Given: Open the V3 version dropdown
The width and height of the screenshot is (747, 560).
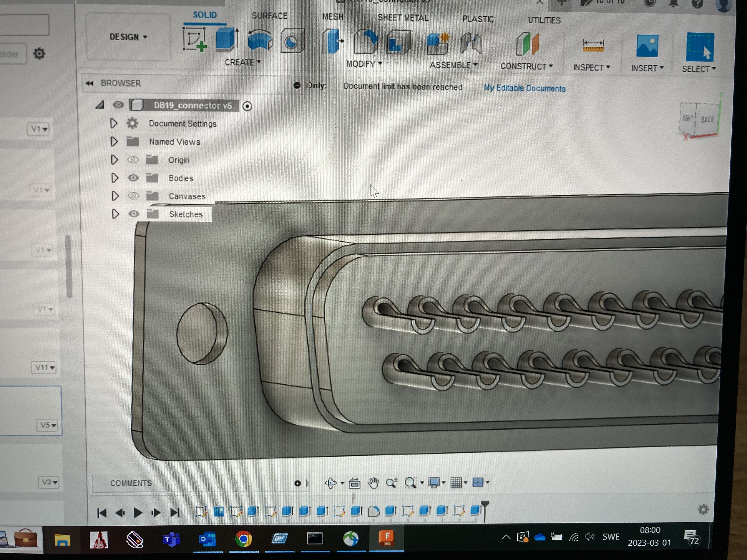Looking at the screenshot, I should (49, 482).
